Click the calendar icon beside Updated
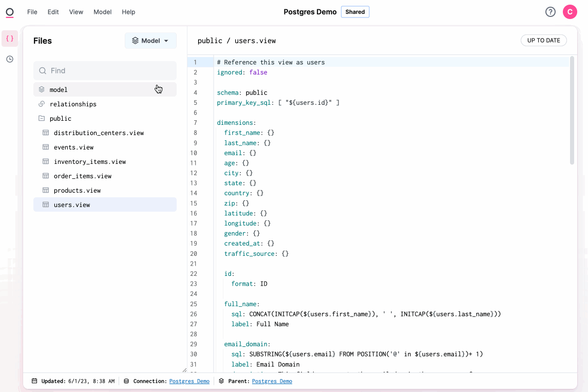 (x=34, y=381)
